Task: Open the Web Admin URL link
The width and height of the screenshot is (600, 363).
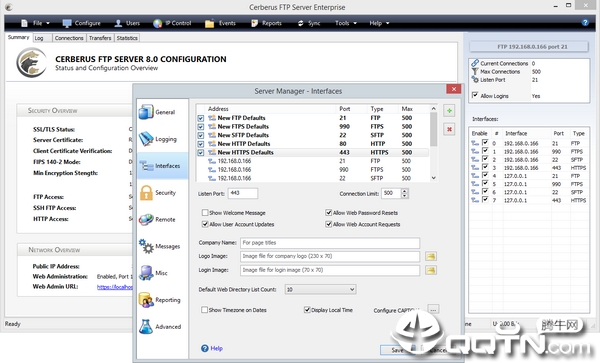Action: click(115, 287)
